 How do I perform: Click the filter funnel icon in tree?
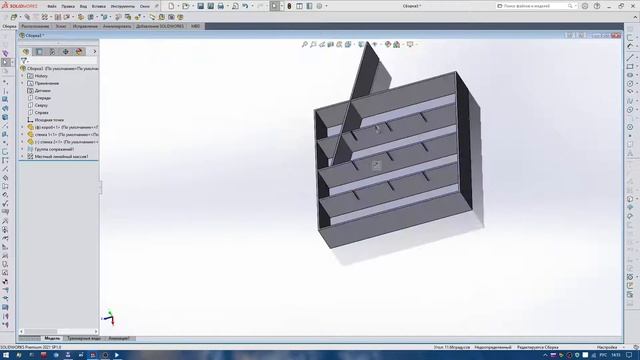[24, 61]
